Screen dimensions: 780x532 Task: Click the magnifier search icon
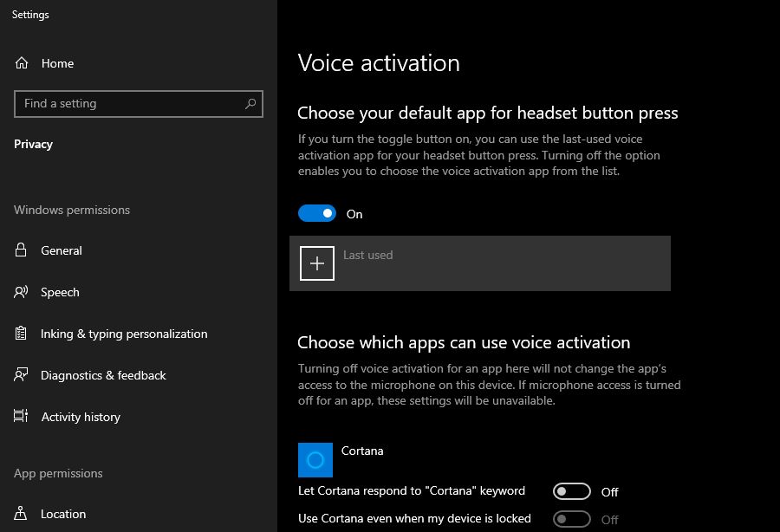click(250, 103)
